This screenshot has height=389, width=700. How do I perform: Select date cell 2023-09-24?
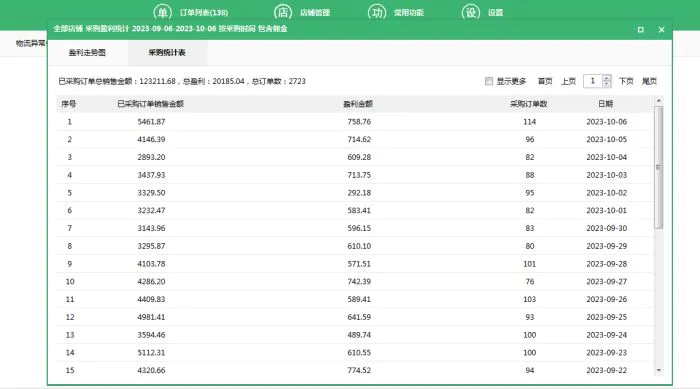607,335
